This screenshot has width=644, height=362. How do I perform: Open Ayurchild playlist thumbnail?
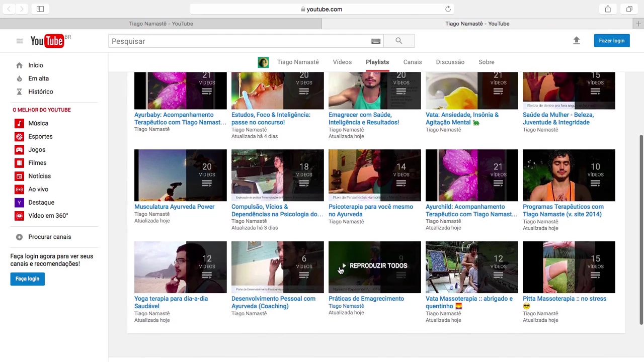tap(472, 175)
